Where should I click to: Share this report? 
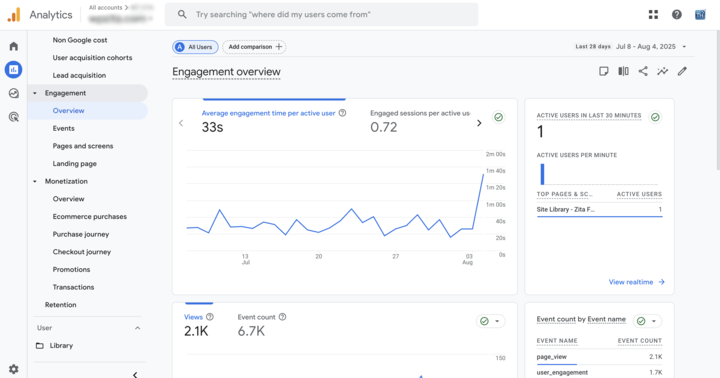[x=643, y=71]
